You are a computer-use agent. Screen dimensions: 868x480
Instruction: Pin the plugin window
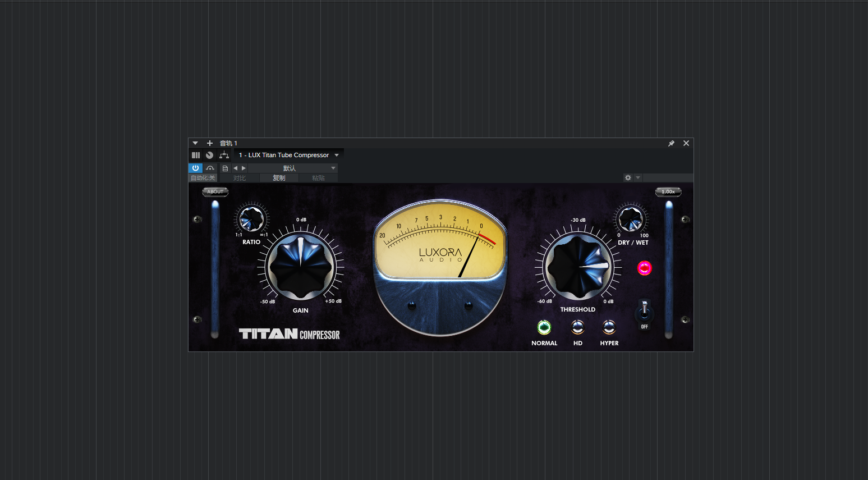click(671, 143)
